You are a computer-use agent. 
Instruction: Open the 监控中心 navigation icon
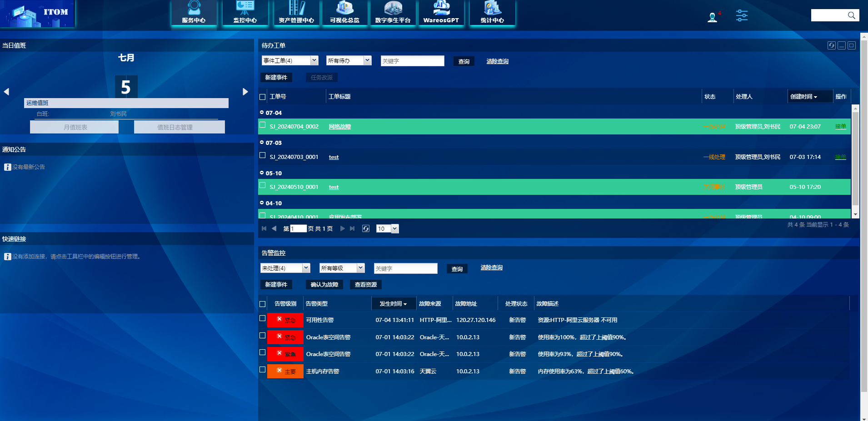[x=245, y=13]
